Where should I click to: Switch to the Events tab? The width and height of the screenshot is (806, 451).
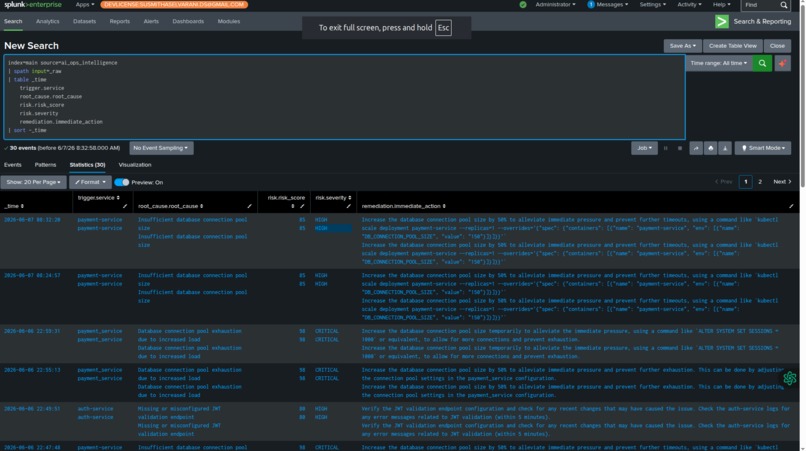pos(13,165)
